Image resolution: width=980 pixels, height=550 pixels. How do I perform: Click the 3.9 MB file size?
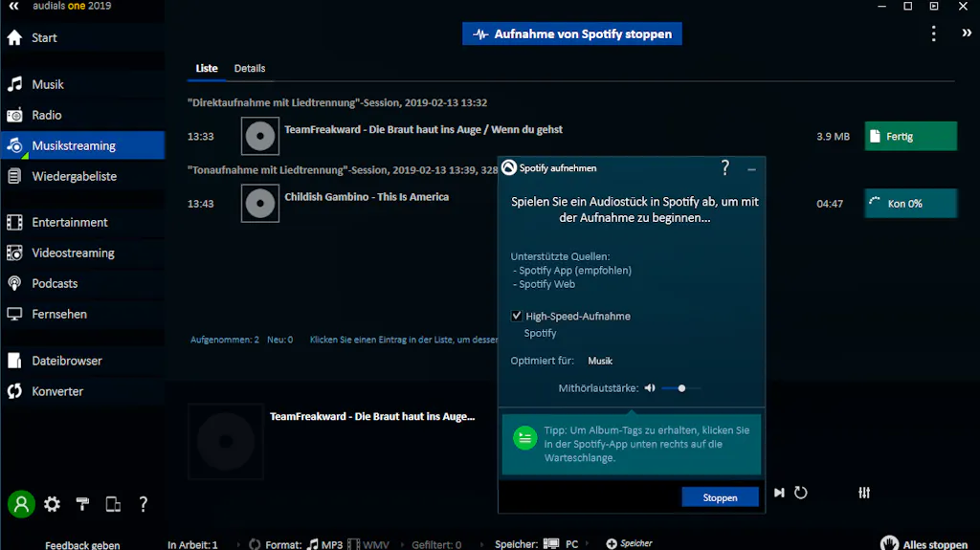point(833,136)
